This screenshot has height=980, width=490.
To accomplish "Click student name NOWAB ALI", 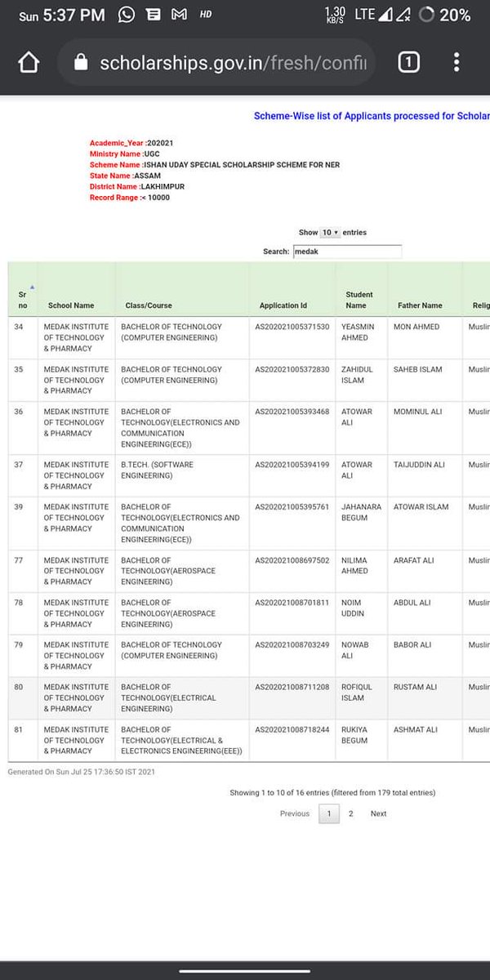I will click(355, 651).
